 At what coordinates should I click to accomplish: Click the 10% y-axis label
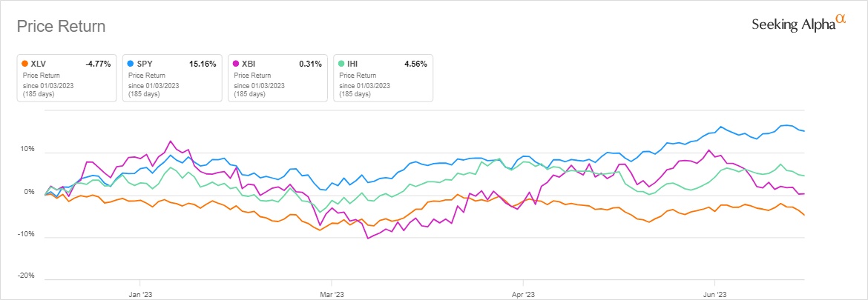tap(26, 149)
